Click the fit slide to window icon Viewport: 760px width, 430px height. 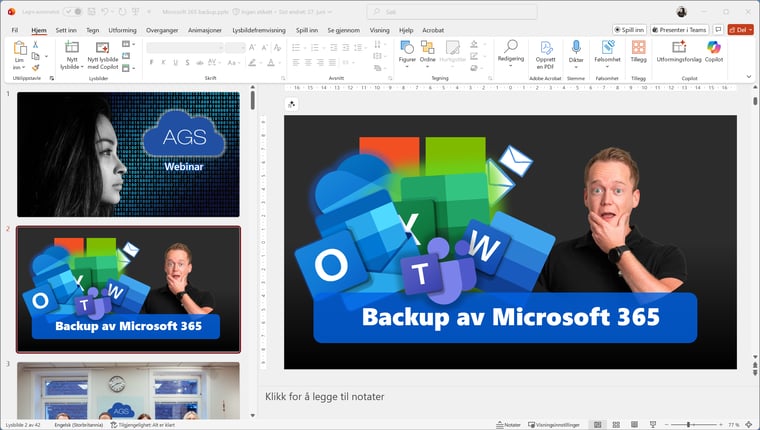(x=750, y=425)
